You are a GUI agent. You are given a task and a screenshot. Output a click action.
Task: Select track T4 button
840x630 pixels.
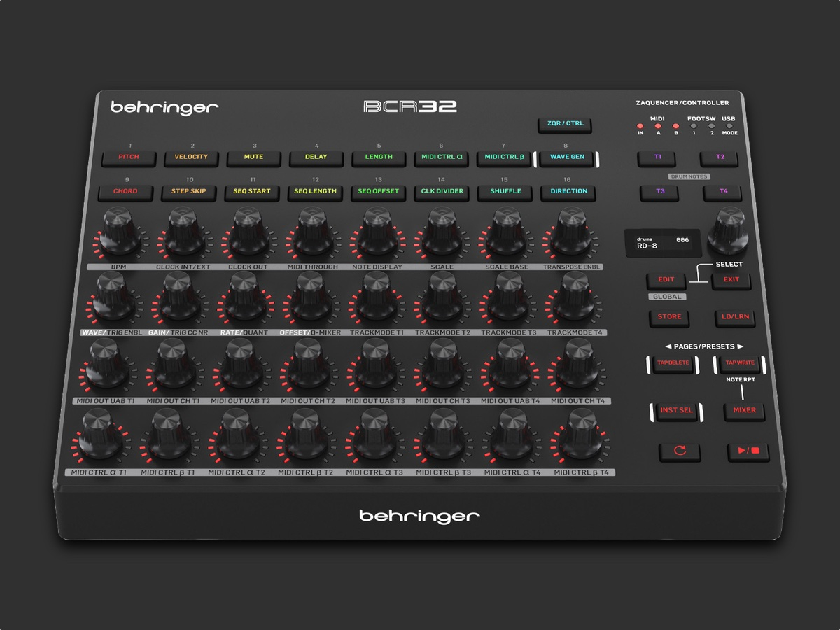[724, 192]
